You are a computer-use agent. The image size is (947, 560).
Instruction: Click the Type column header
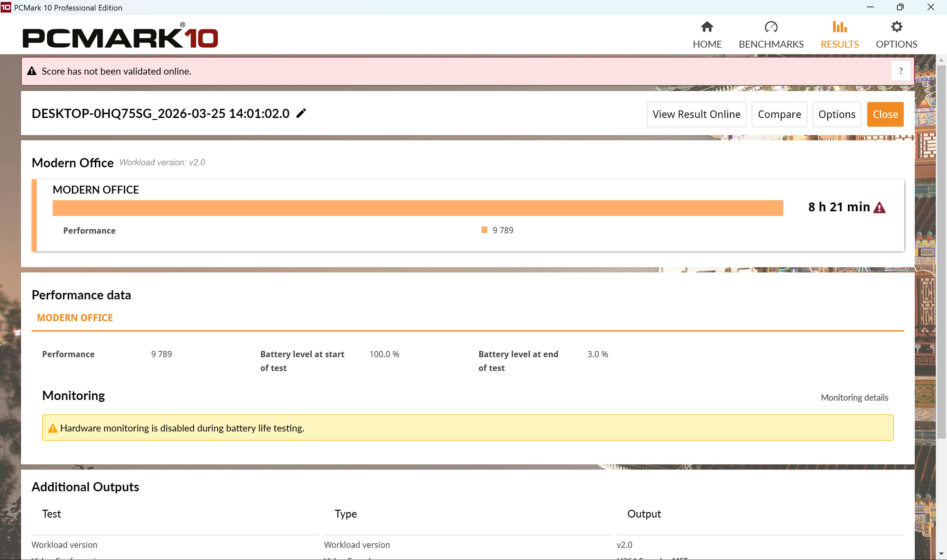coord(345,514)
